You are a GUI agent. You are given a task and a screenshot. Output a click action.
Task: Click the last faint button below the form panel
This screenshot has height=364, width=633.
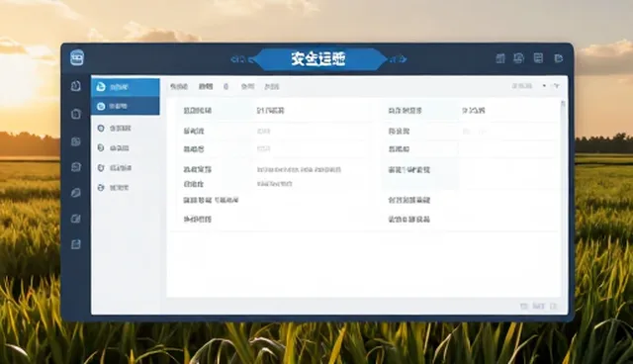tap(554, 307)
